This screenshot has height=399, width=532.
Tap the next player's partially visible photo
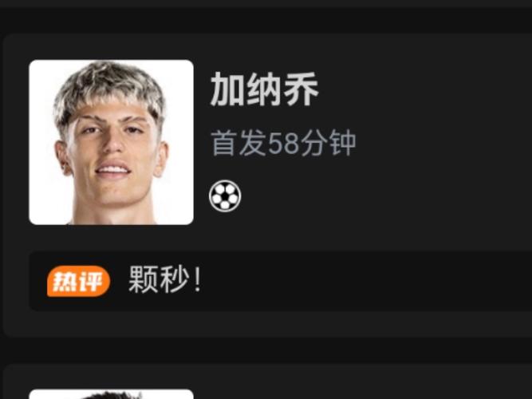[x=112, y=394]
